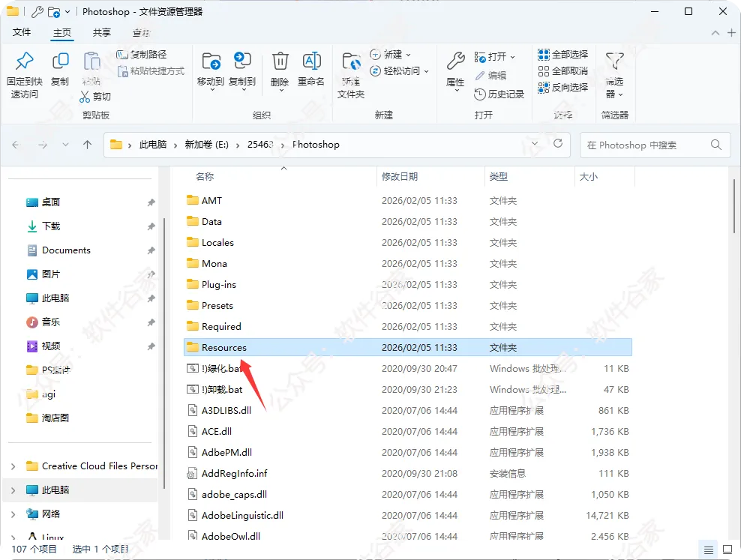Switch to details view icon in status bar

click(x=709, y=550)
